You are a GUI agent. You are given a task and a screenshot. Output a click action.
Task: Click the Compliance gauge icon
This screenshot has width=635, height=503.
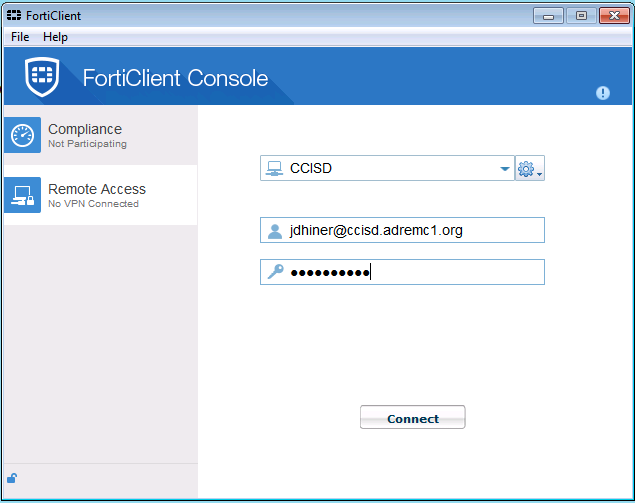click(23, 135)
